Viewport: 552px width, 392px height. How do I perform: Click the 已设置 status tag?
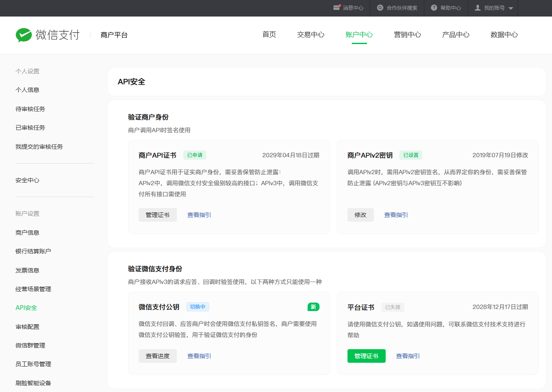(x=411, y=155)
